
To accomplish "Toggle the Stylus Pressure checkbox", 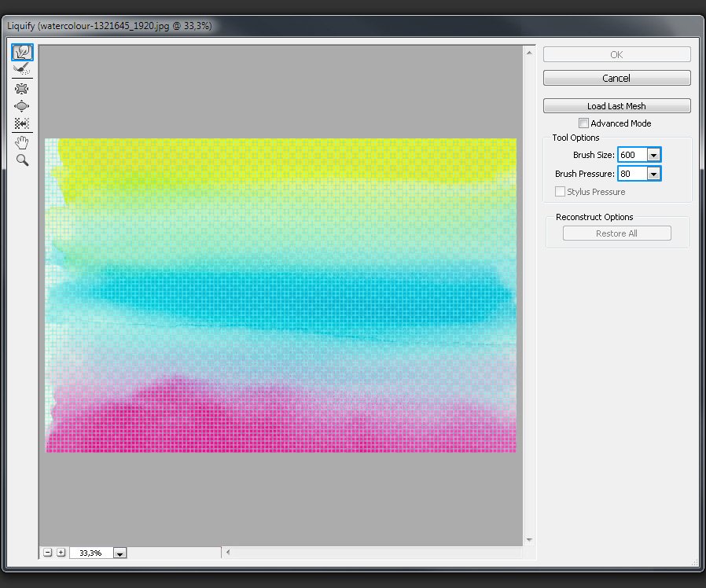I will 560,191.
